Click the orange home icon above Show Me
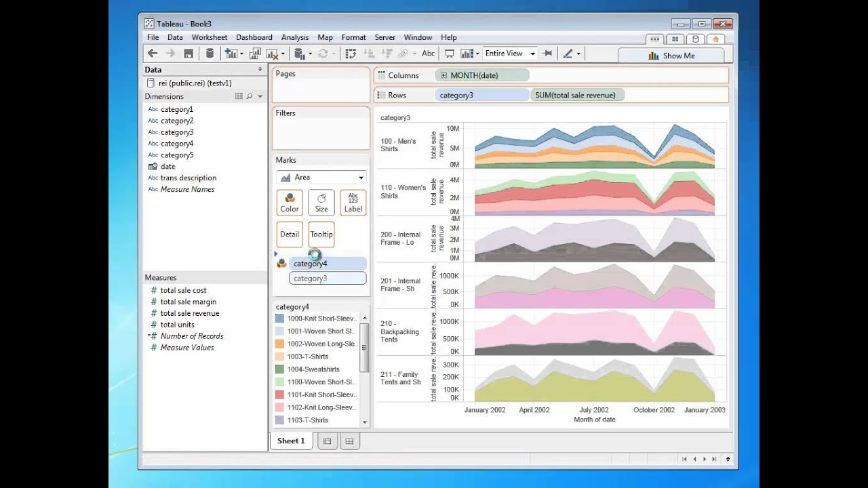 pyautogui.click(x=715, y=39)
